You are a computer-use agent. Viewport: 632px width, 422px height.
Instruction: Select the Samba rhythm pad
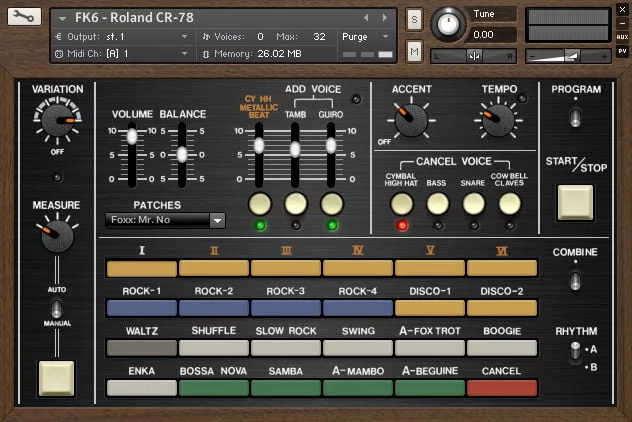tap(286, 388)
